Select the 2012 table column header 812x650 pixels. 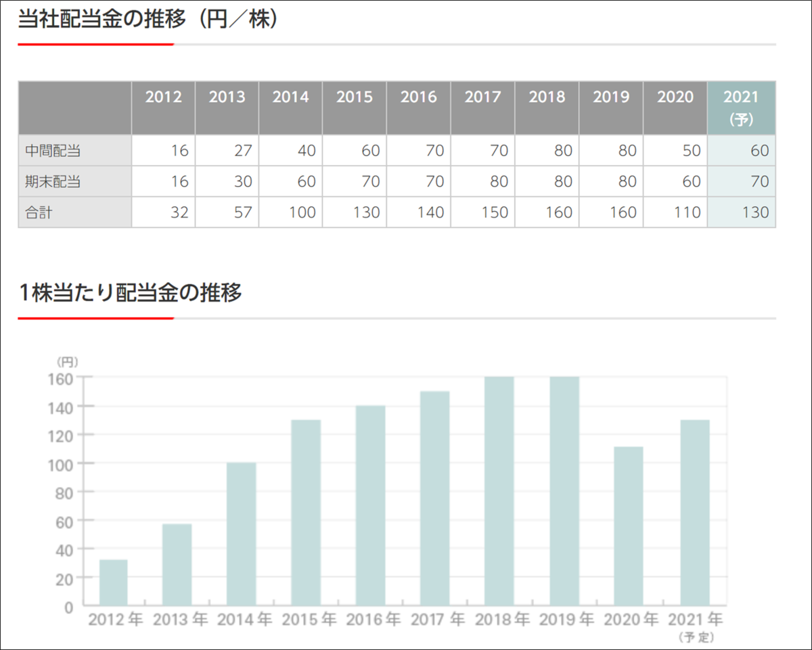coord(163,108)
